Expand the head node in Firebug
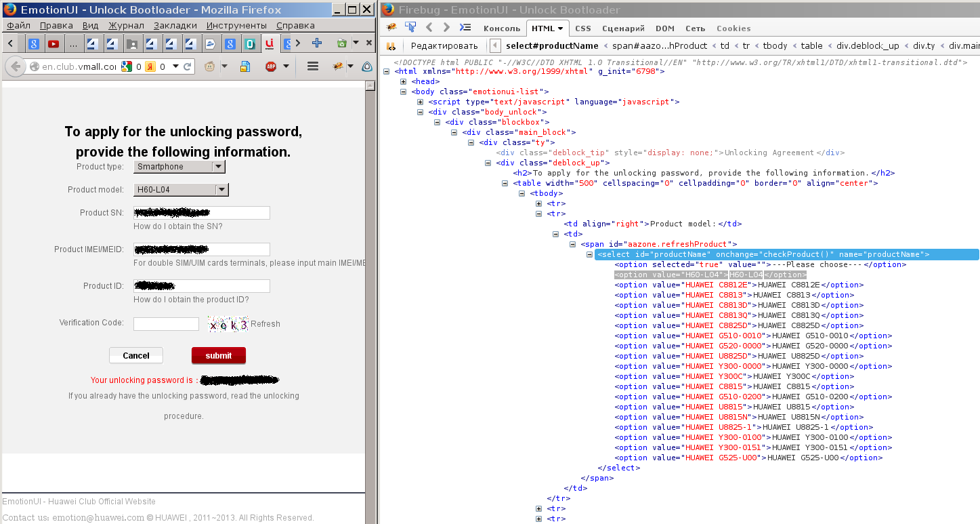980x524 pixels. tap(403, 81)
